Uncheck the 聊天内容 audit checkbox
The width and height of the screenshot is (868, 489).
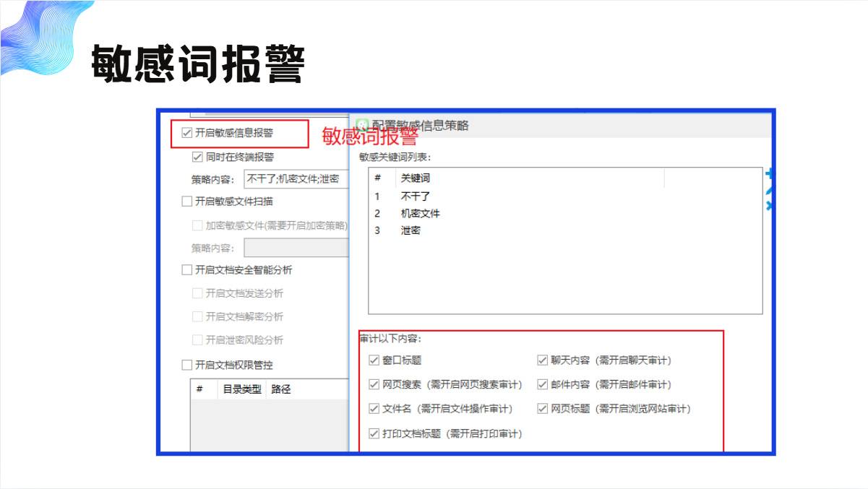coord(542,360)
